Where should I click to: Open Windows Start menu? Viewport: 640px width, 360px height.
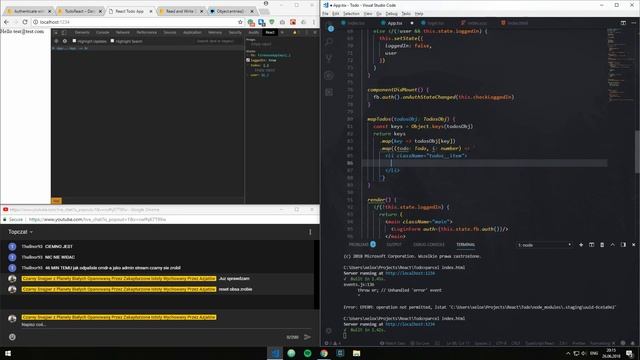tap(7, 353)
